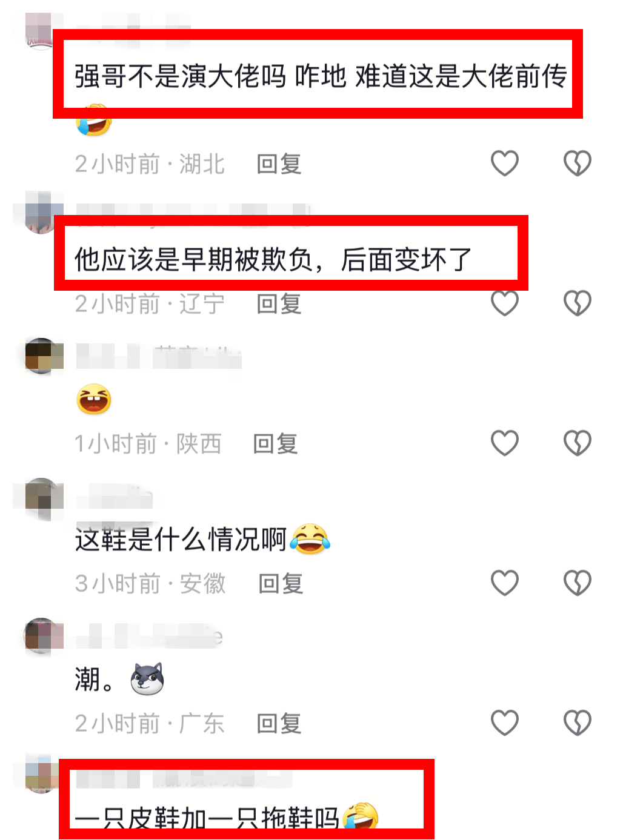Select the 他应该是早期被欺负 comment text
The height and width of the screenshot is (840, 623).
pyautogui.click(x=273, y=260)
